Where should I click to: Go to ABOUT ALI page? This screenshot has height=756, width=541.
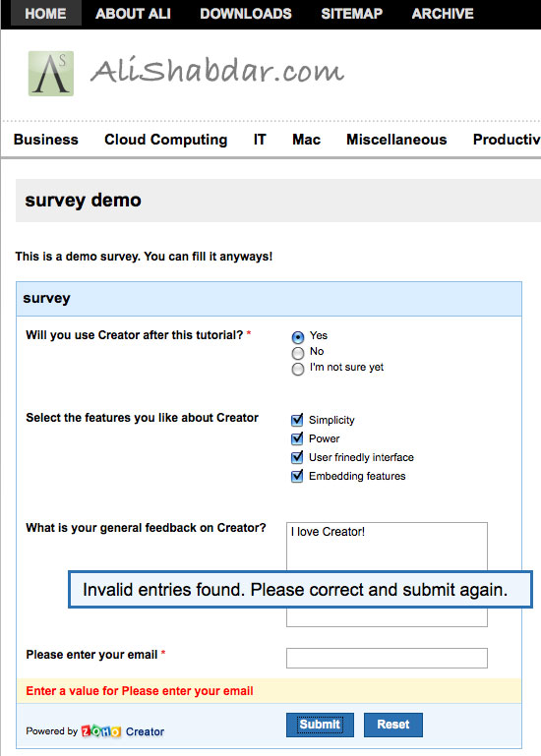pyautogui.click(x=133, y=14)
